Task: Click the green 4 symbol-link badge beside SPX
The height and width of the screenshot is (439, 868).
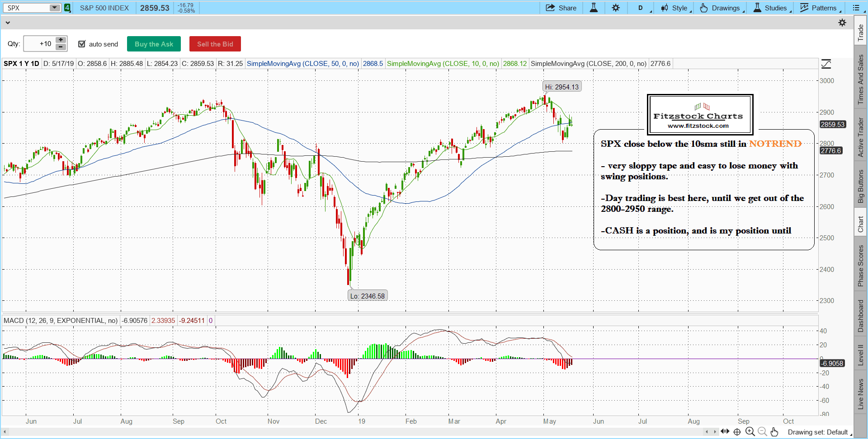Action: [67, 8]
